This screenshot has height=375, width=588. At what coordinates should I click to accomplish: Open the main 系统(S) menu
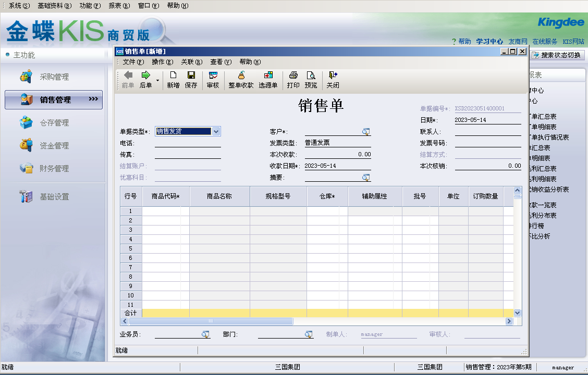coord(19,6)
